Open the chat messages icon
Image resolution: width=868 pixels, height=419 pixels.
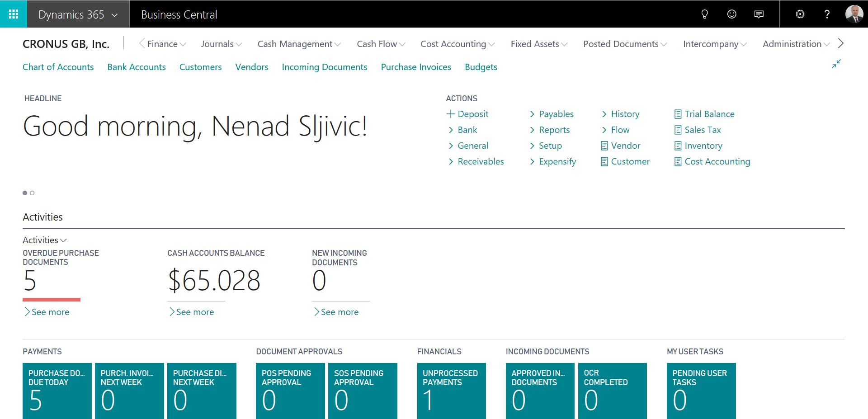point(759,14)
